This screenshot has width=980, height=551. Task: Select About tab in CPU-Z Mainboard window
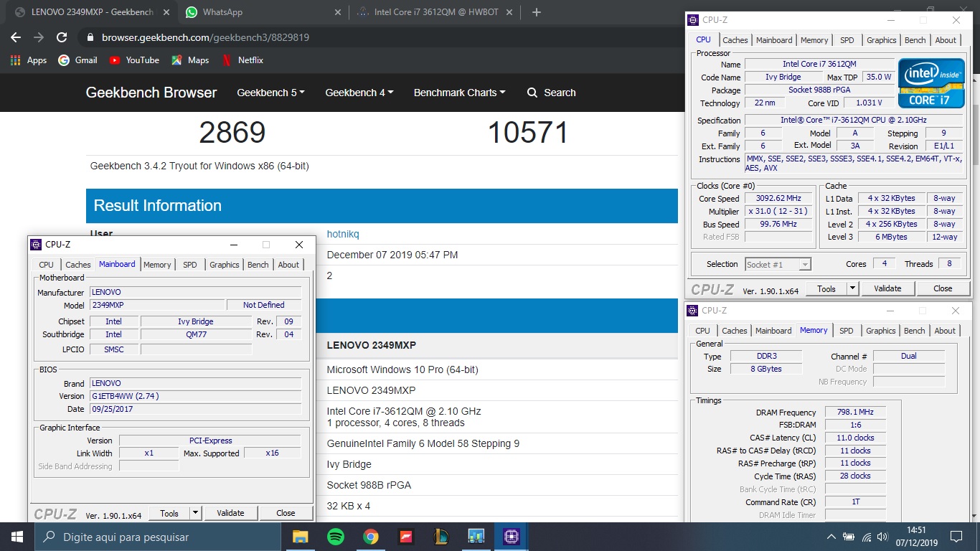pyautogui.click(x=288, y=265)
